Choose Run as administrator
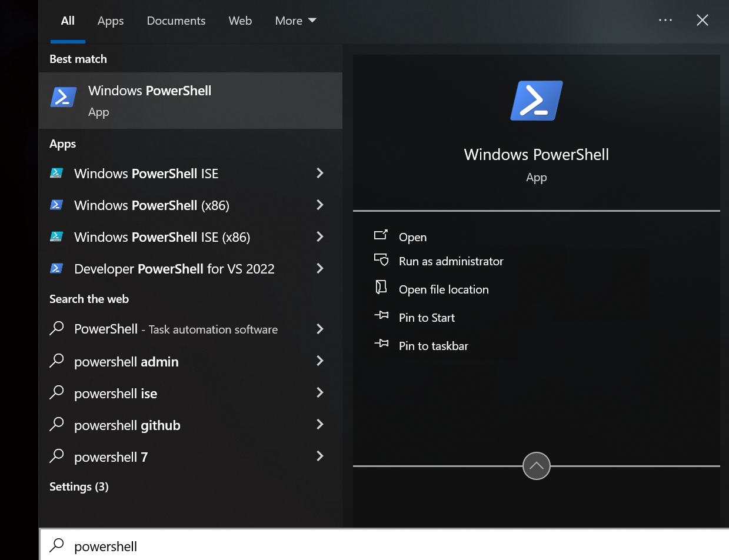 click(451, 261)
